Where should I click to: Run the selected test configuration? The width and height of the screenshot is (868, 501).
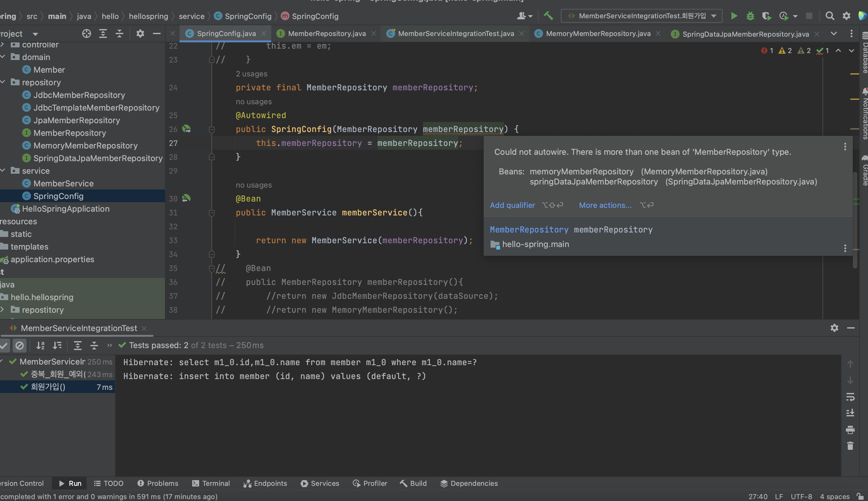(734, 16)
